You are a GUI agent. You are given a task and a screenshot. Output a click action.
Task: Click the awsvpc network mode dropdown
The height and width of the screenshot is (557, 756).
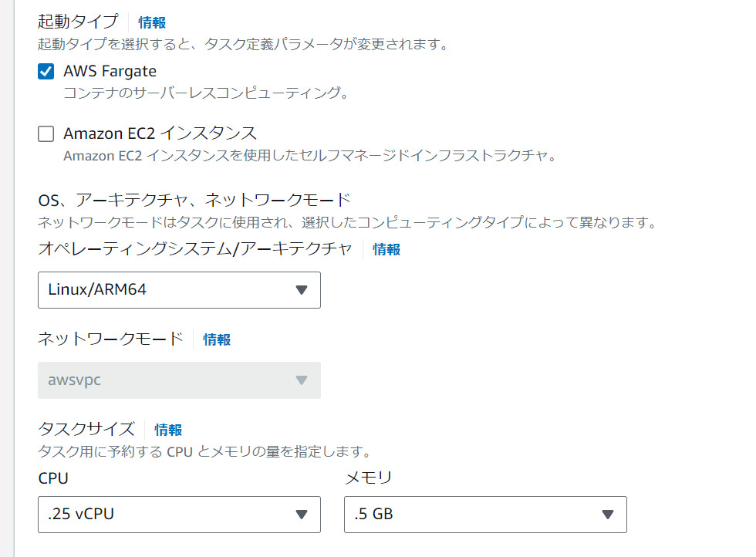[x=170, y=380]
